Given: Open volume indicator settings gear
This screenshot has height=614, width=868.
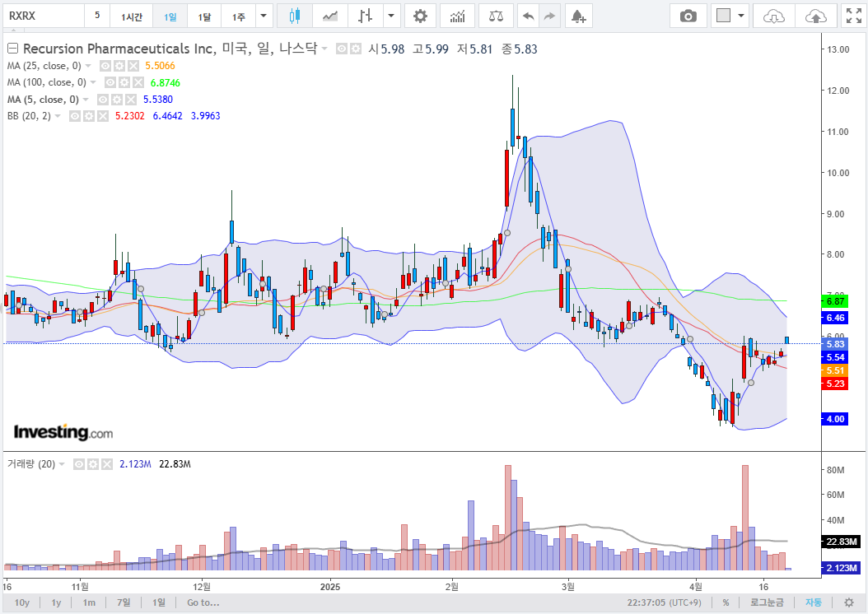Looking at the screenshot, I should pyautogui.click(x=93, y=464).
